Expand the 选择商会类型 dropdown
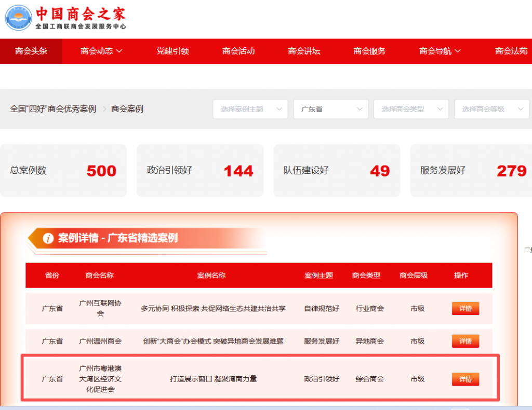Image resolution: width=532 pixels, height=410 pixels. 411,109
